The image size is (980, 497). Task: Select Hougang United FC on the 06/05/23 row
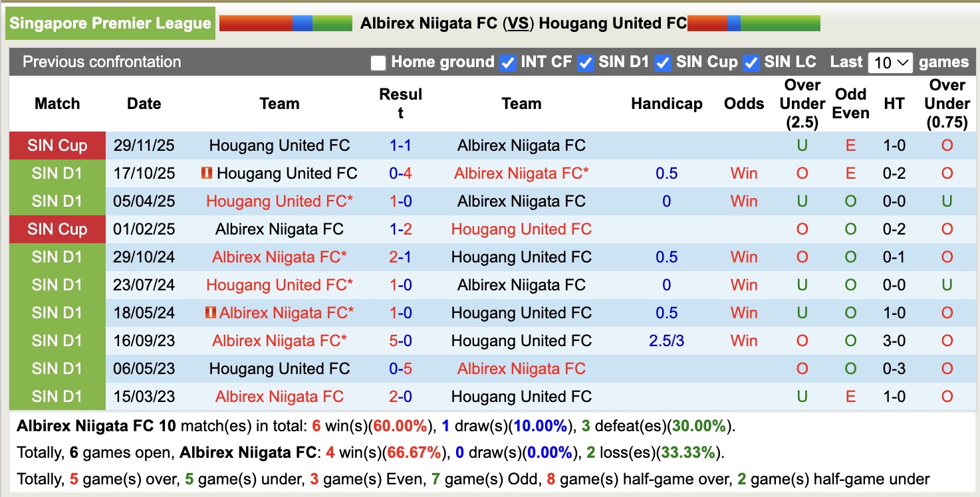click(279, 368)
